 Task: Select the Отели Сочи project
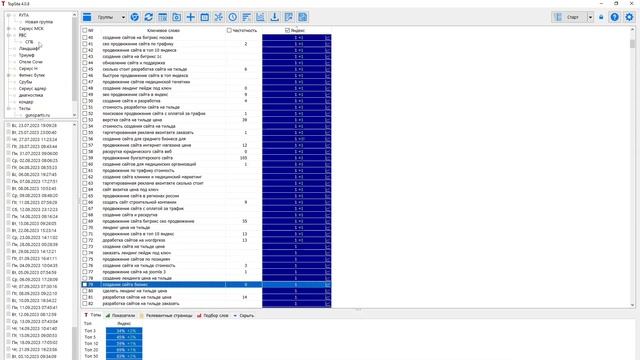pyautogui.click(x=31, y=62)
